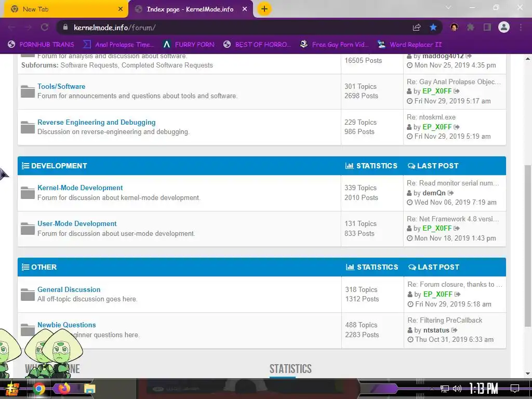Viewport: 532px width, 399px height.
Task: Select the STATISTICS tab at page bottom
Action: pos(290,369)
